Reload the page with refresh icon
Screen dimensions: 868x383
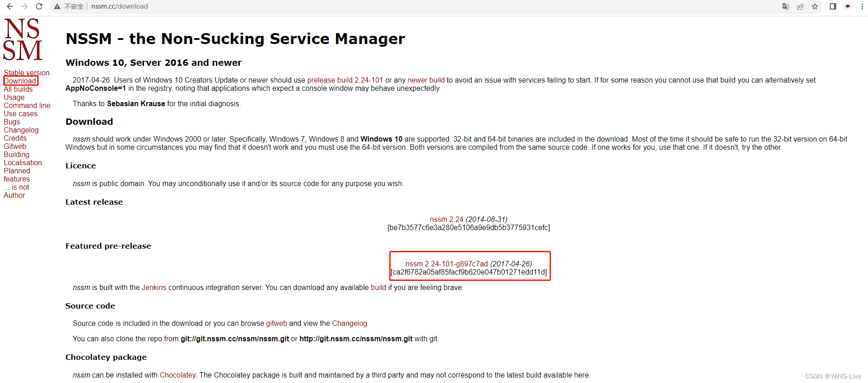coord(39,6)
